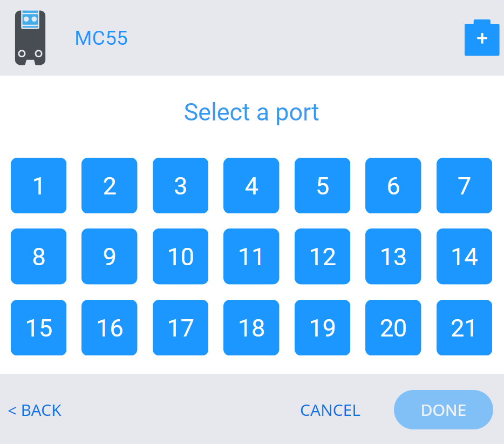Viewport: 504px width, 444px height.
Task: Select port 11 in the middle row
Action: [x=251, y=257]
